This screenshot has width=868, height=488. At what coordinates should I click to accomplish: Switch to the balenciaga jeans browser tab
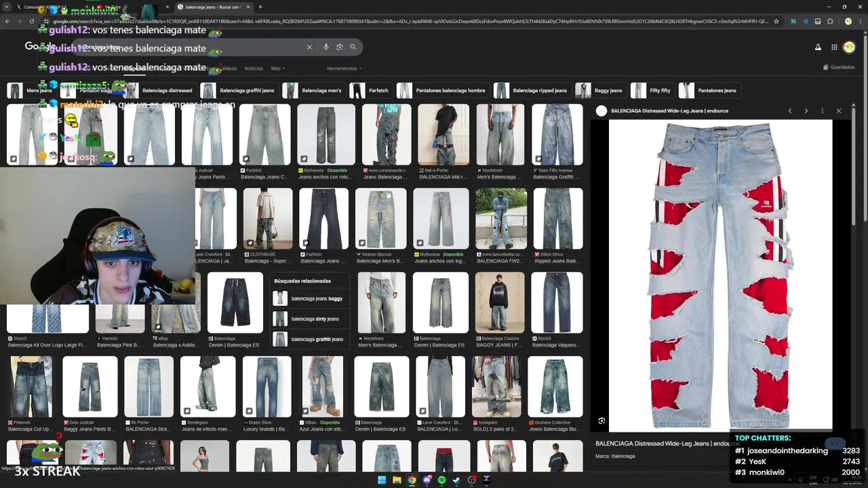pos(212,7)
